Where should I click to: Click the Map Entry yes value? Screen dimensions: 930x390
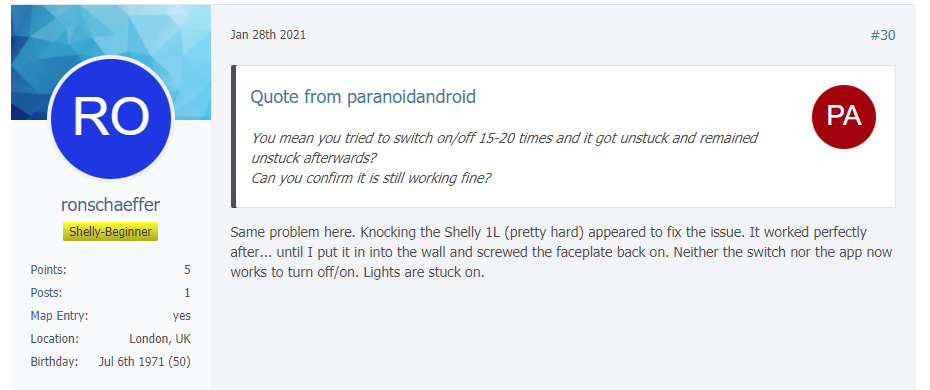182,316
